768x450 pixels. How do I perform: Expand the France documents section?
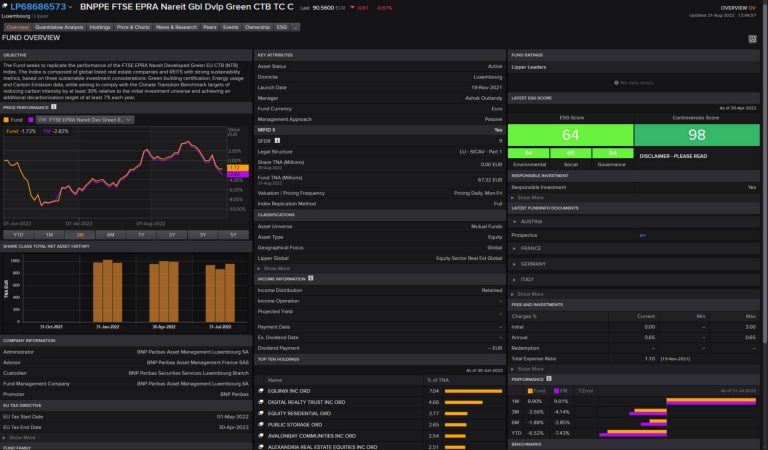tap(514, 248)
